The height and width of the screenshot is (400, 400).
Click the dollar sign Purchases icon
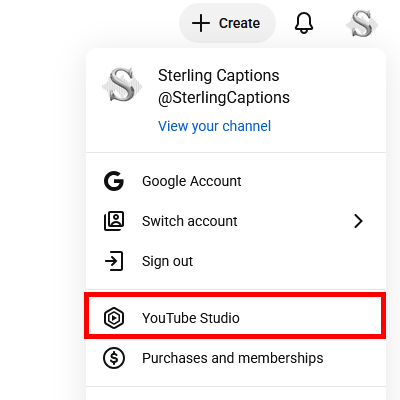tap(114, 358)
